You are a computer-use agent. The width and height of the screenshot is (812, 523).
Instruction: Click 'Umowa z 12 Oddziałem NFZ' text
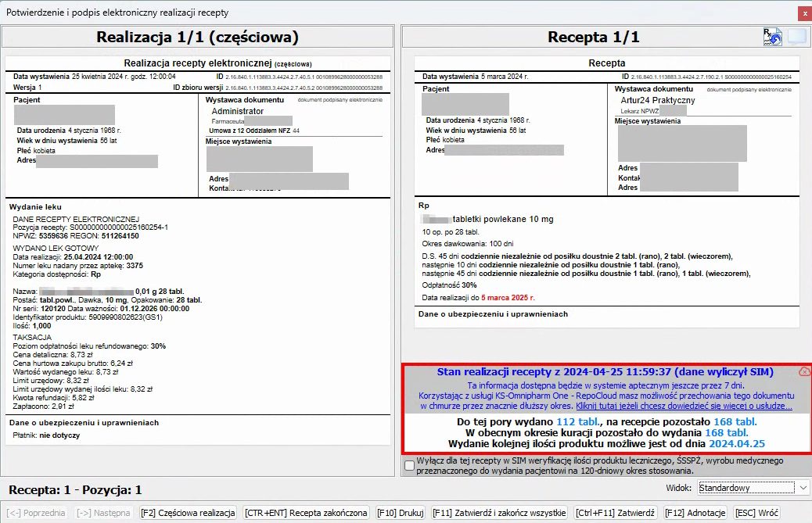click(x=250, y=131)
